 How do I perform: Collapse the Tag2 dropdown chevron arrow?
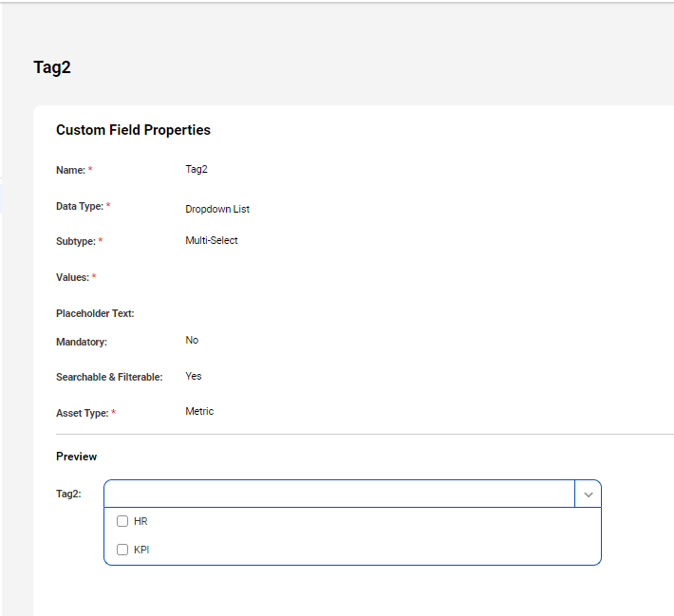click(588, 495)
